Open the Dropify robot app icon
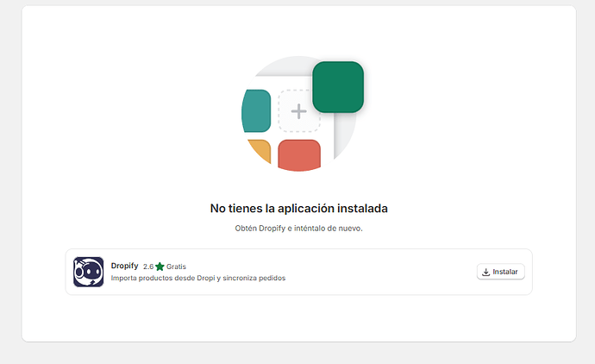595x364 pixels. coord(89,272)
